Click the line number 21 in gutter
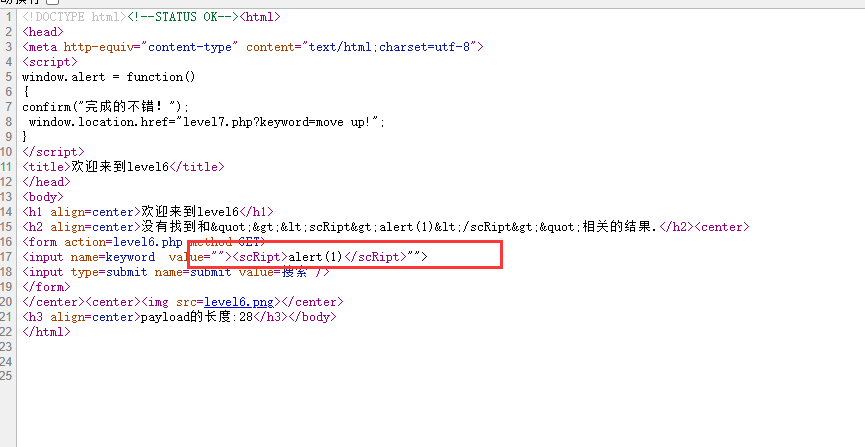 coord(6,317)
